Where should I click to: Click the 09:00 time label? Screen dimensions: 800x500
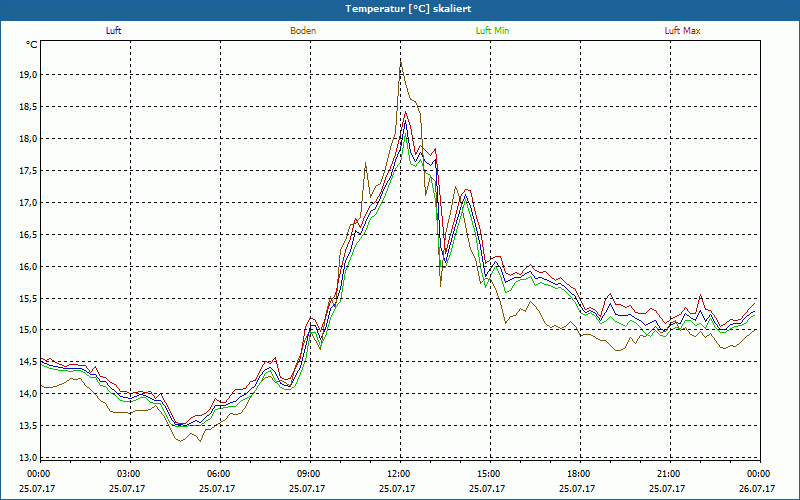coord(309,474)
